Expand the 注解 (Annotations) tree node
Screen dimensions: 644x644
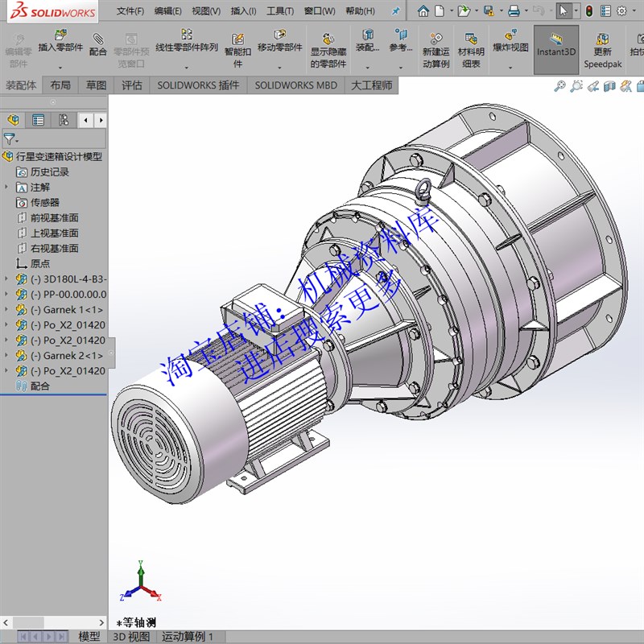(x=6, y=187)
